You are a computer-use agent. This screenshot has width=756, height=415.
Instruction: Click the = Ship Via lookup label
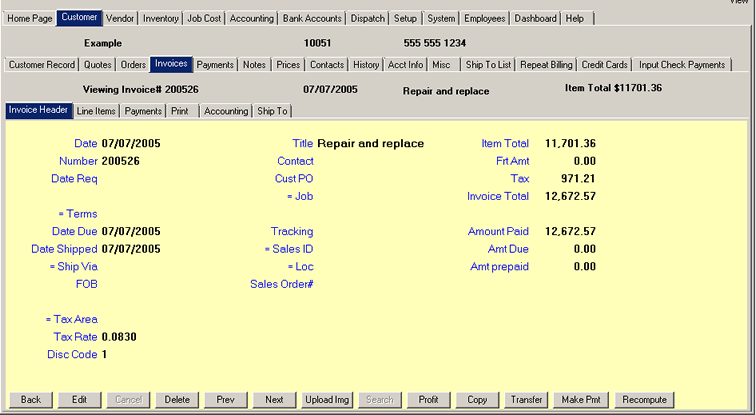[73, 267]
